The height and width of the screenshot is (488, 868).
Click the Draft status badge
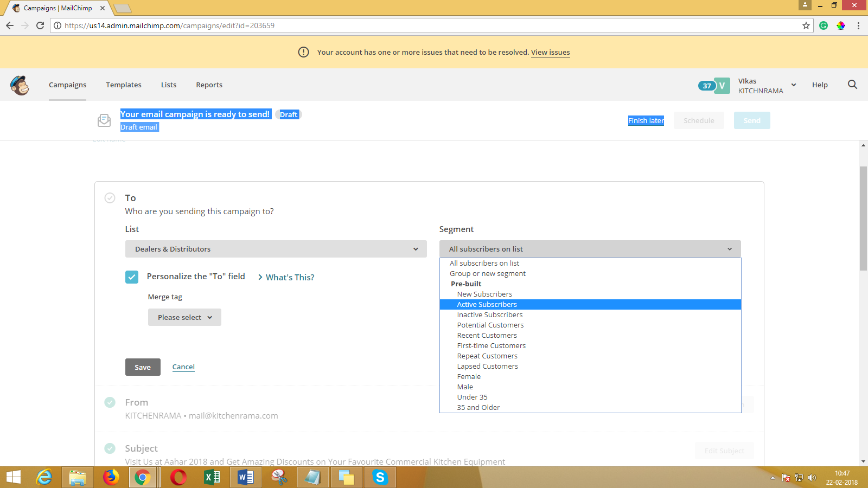coord(289,114)
